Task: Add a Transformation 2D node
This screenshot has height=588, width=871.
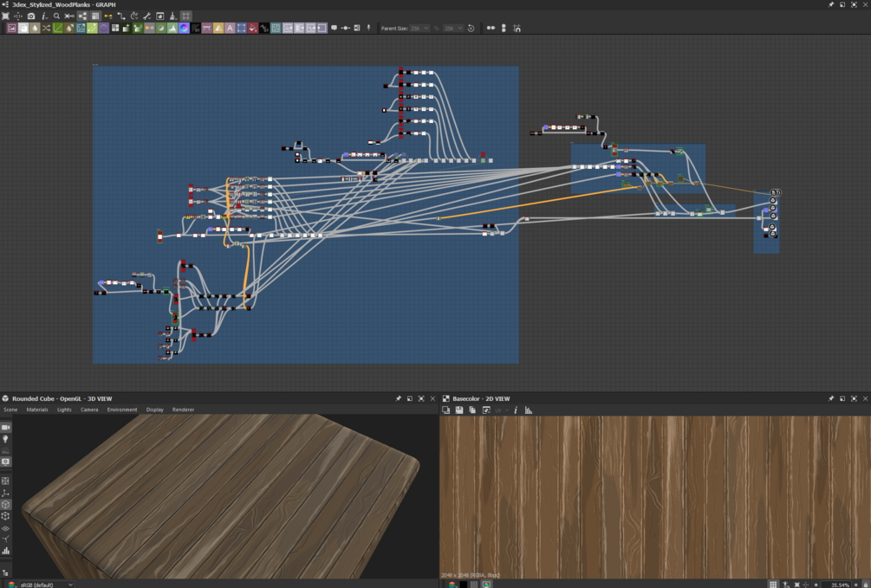Action: coord(241,28)
